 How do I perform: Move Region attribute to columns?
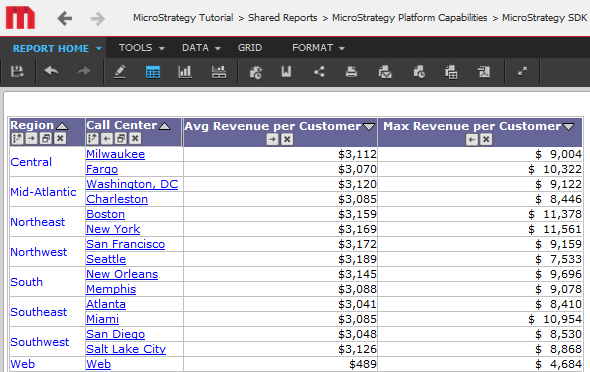point(17,138)
